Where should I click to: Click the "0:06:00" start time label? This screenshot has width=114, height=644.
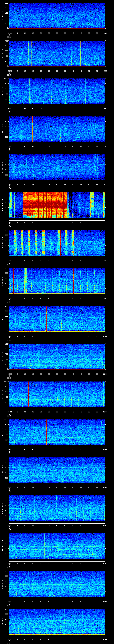(x=9, y=223)
